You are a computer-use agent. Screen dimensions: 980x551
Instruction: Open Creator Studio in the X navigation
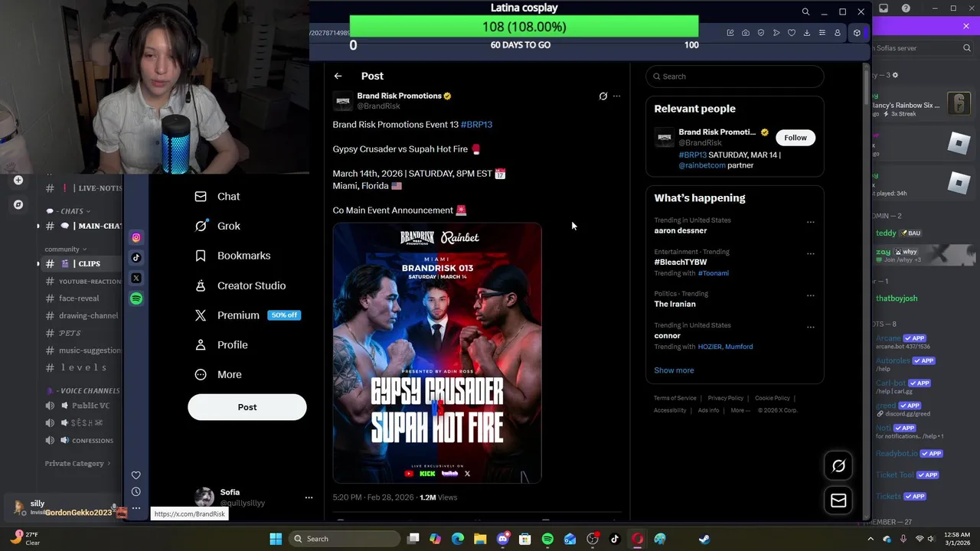pos(240,285)
